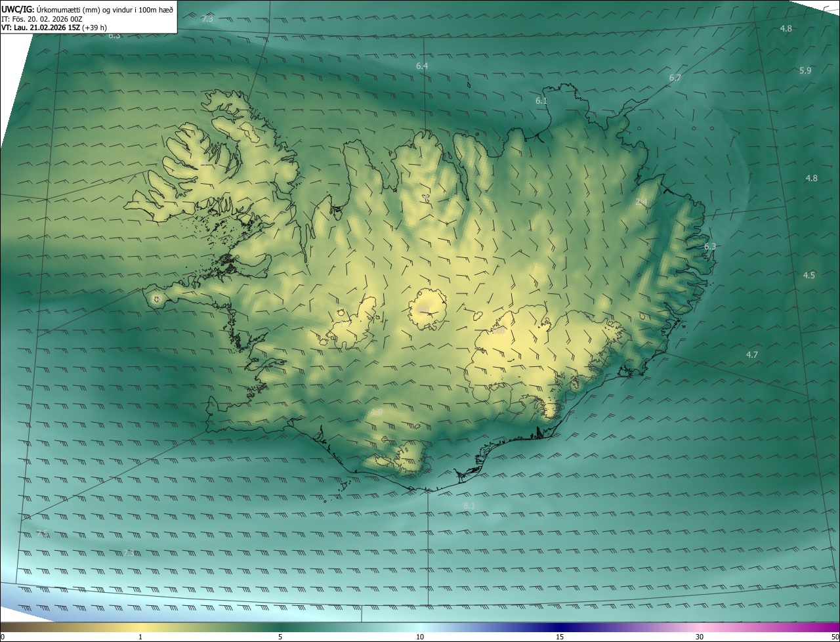
Task: Click the 4.7 value label southeast of Iceland
Action: (x=752, y=355)
